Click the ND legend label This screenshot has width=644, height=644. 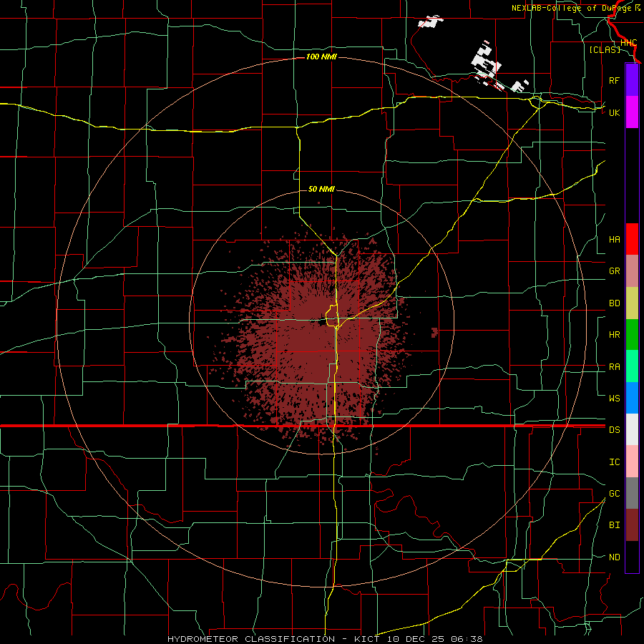point(614,557)
